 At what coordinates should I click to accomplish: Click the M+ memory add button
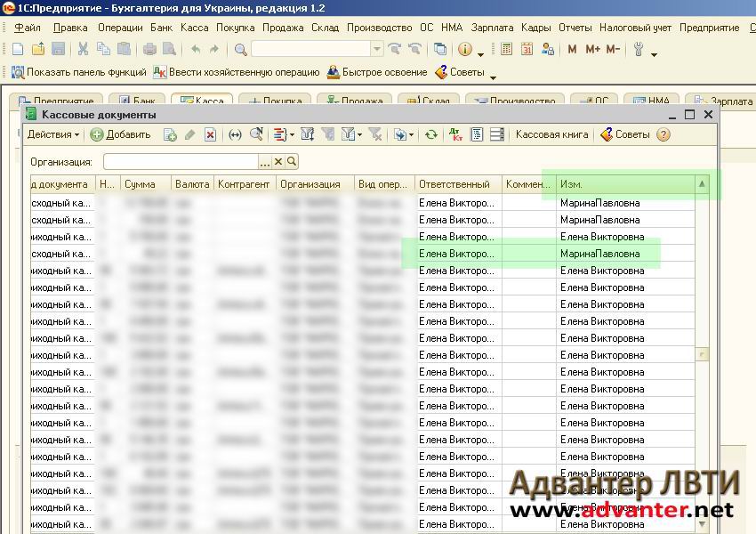tap(592, 49)
